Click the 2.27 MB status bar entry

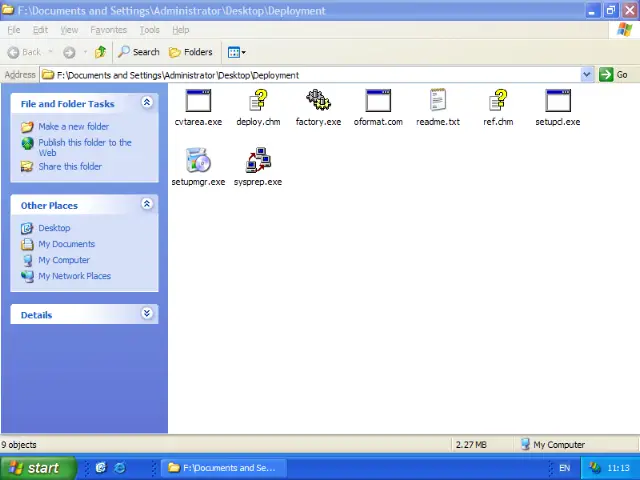click(x=471, y=445)
